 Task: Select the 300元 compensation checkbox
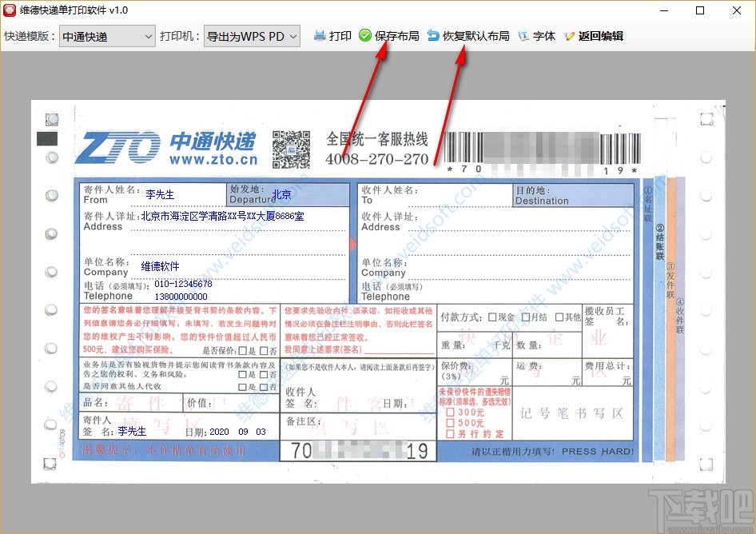click(450, 412)
